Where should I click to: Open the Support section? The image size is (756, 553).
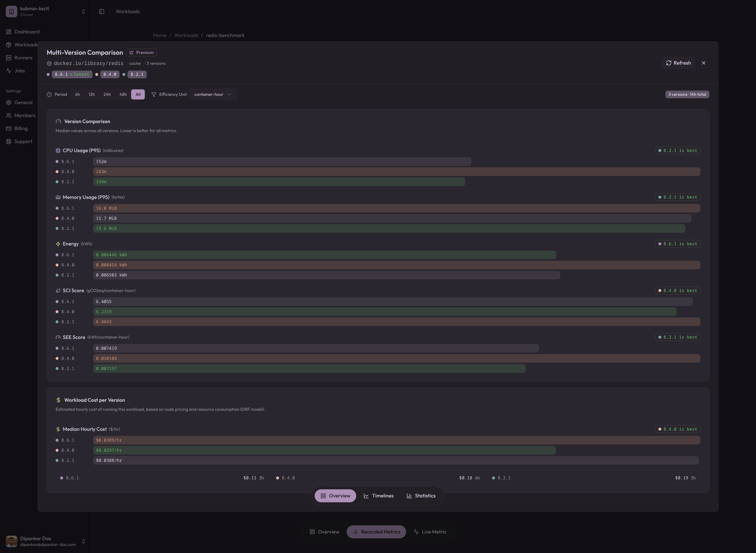pyautogui.click(x=23, y=141)
